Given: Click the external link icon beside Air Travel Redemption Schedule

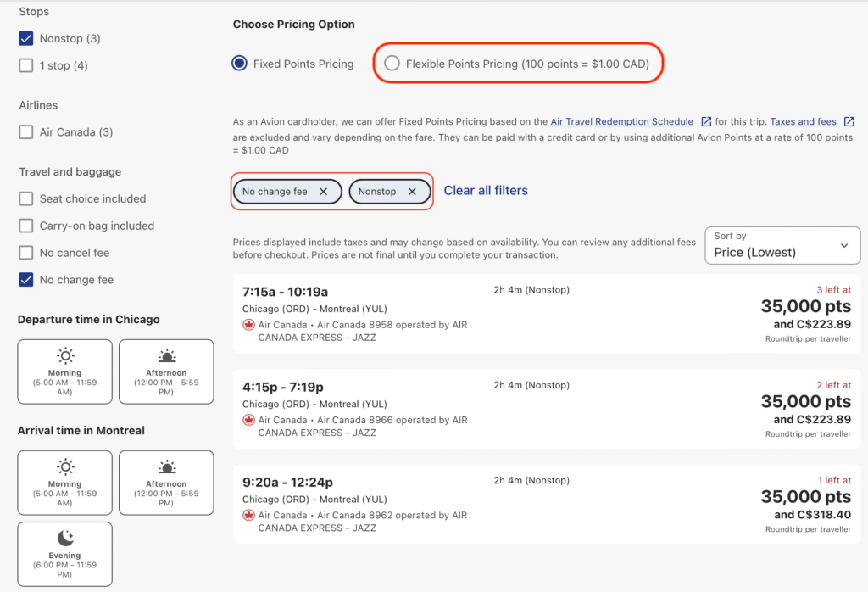Looking at the screenshot, I should coord(705,122).
